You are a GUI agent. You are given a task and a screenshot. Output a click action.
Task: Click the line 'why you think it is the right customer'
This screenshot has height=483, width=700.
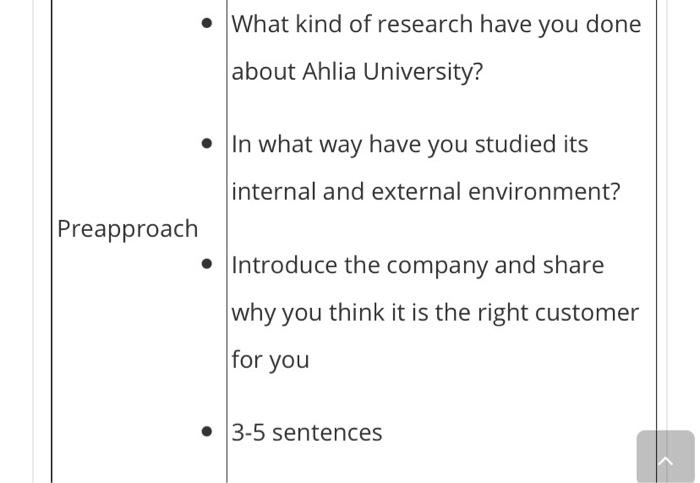coord(435,312)
